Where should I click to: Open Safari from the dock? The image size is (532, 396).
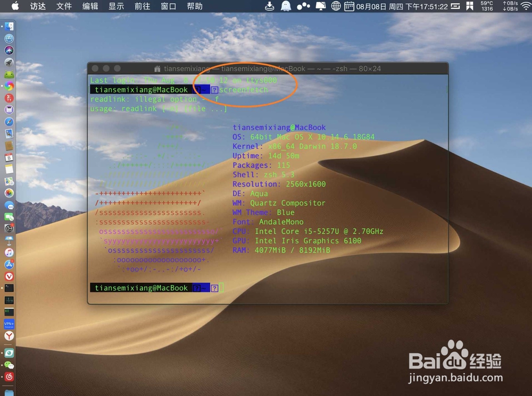[x=9, y=122]
